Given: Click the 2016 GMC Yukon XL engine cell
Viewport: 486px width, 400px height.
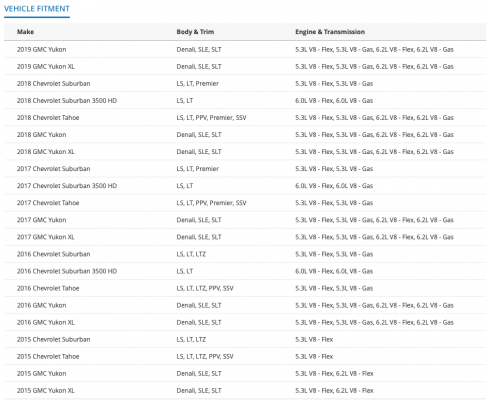Looking at the screenshot, I should [x=374, y=322].
